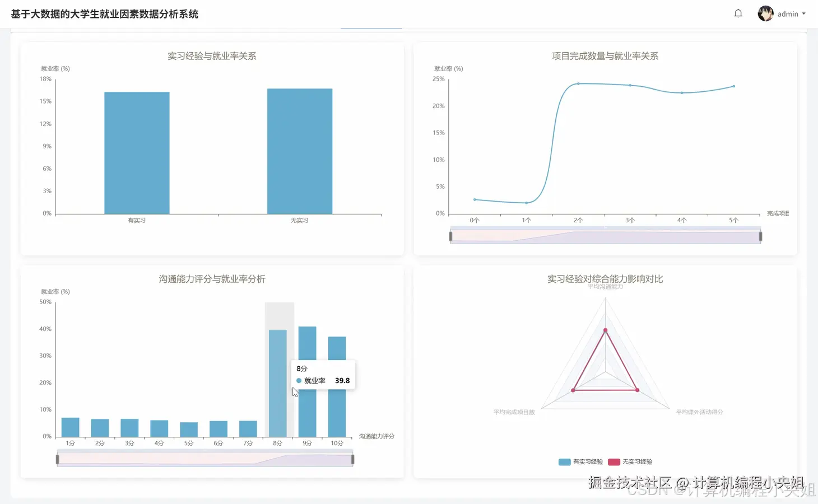Click the 实习经验与就业率关系 chart title
Image resolution: width=818 pixels, height=504 pixels.
[212, 56]
